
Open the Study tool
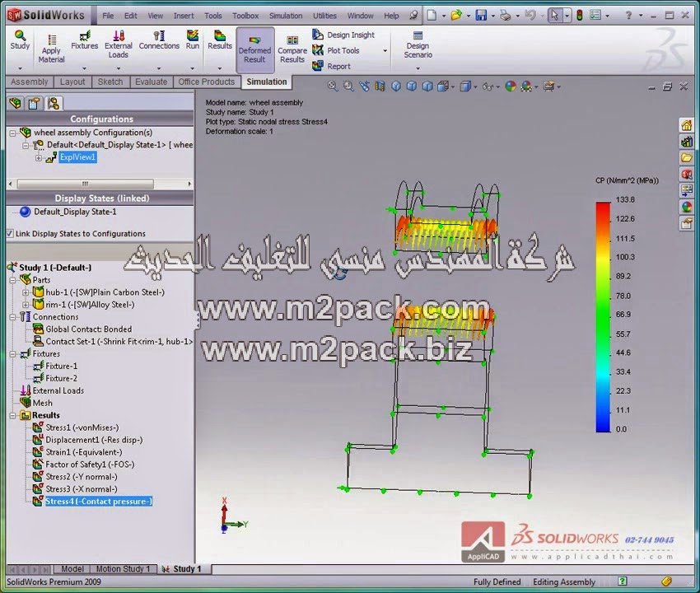pos(20,40)
